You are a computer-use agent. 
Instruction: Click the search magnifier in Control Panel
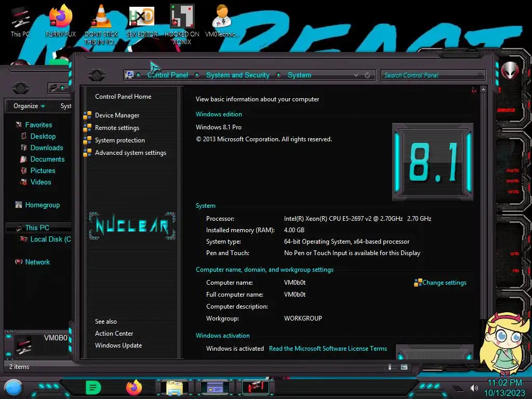tap(480, 75)
